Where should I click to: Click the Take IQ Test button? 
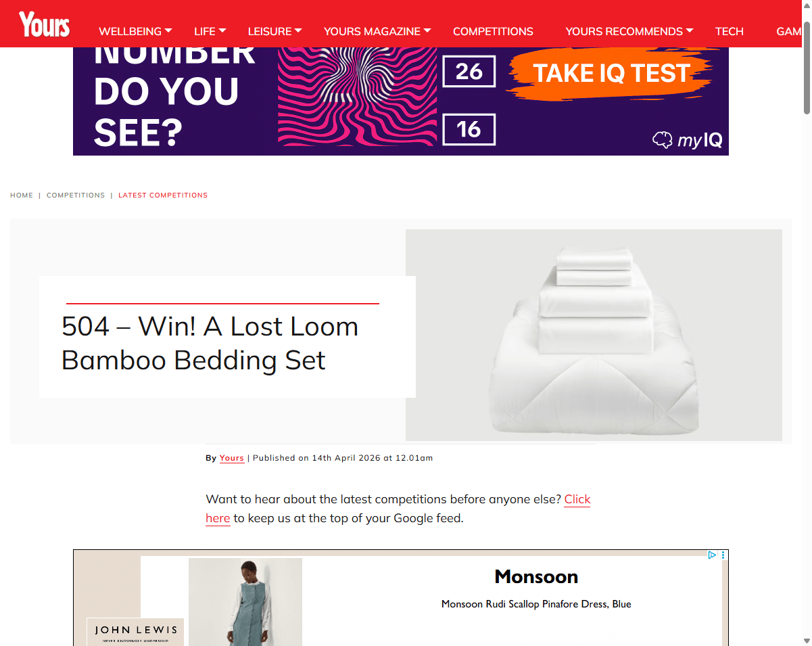click(x=611, y=73)
